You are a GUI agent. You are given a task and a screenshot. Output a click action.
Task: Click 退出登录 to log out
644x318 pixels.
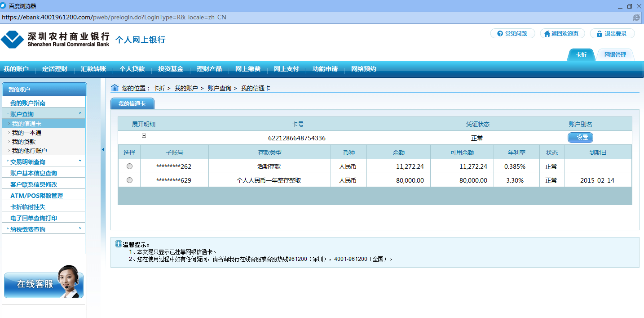point(612,34)
